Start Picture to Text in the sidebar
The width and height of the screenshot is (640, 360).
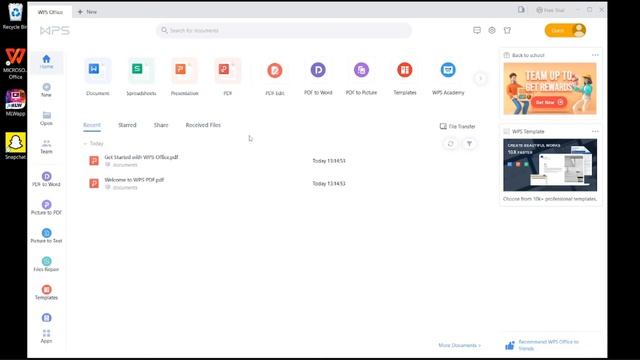pyautogui.click(x=47, y=236)
